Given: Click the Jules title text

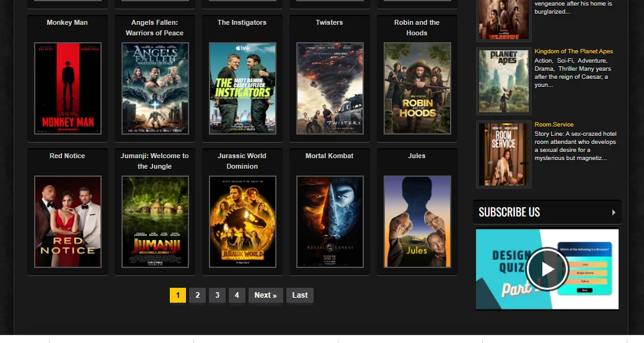Looking at the screenshot, I should click(x=417, y=156).
